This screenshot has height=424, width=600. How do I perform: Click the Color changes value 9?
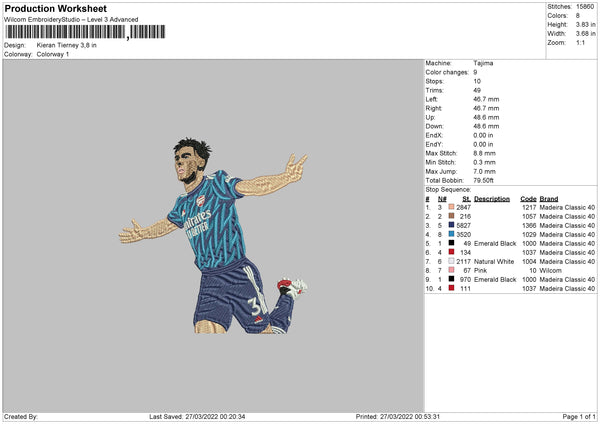pyautogui.click(x=475, y=72)
